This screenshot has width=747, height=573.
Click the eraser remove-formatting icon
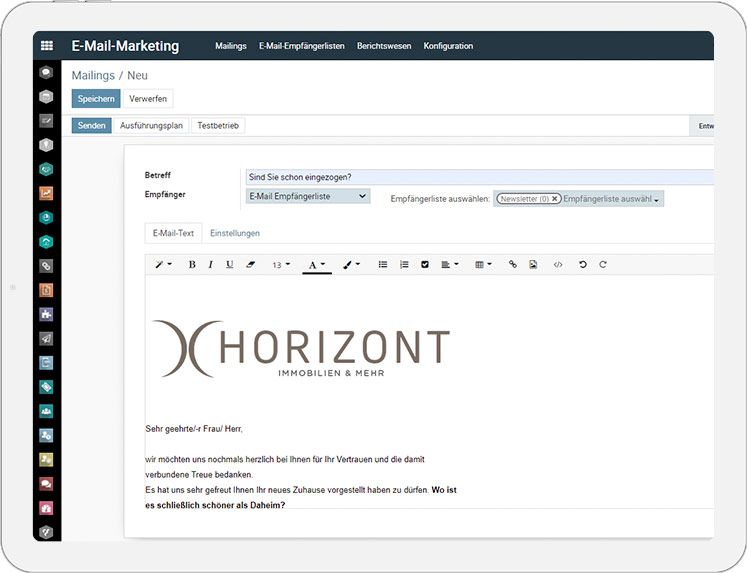click(x=251, y=265)
